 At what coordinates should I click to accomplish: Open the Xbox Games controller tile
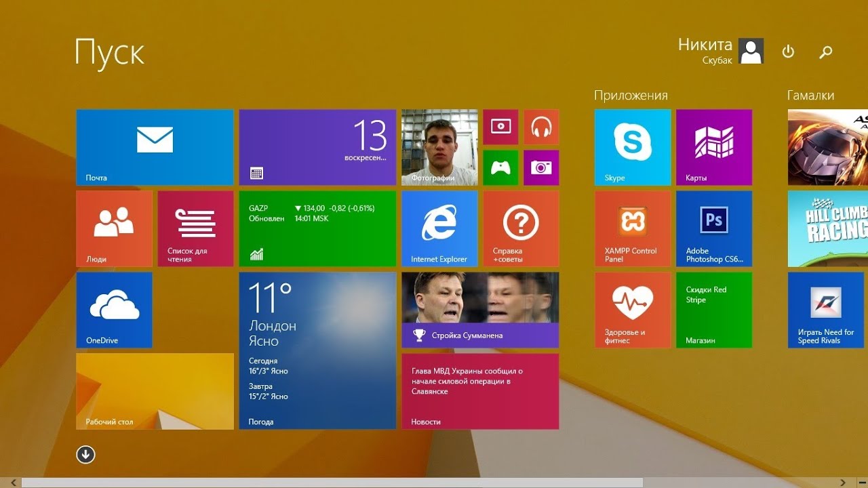tap(500, 167)
